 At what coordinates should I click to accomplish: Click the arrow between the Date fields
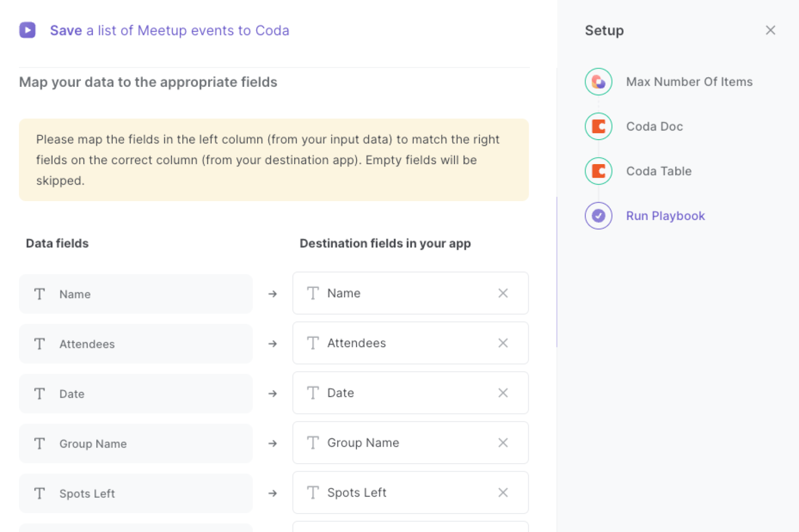click(273, 394)
